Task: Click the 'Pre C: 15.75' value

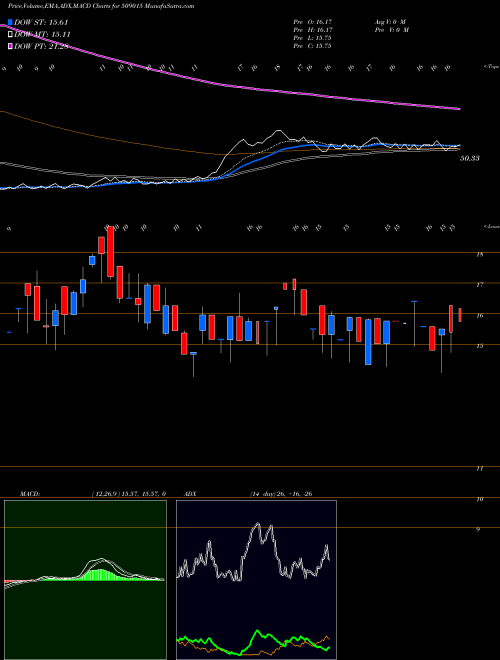Action: pos(312,45)
